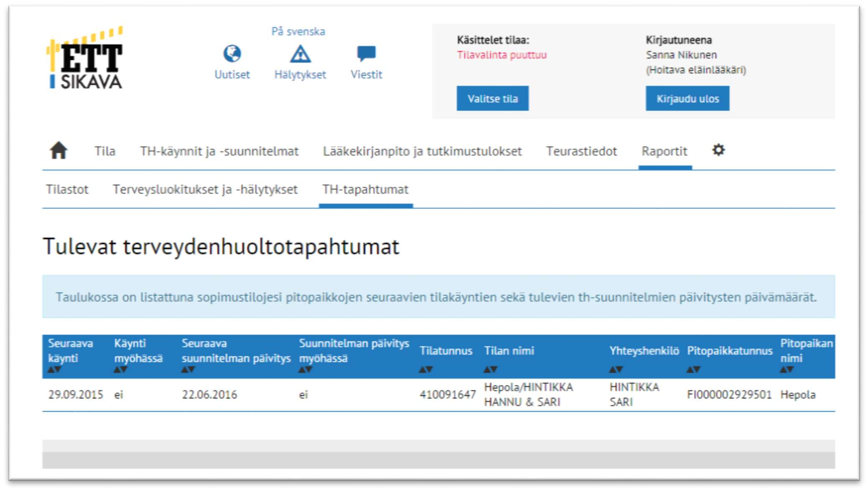Switch to Terveysluokitukset ja -hälytykset tab
Image resolution: width=868 pixels, height=491 pixels.
click(x=205, y=190)
